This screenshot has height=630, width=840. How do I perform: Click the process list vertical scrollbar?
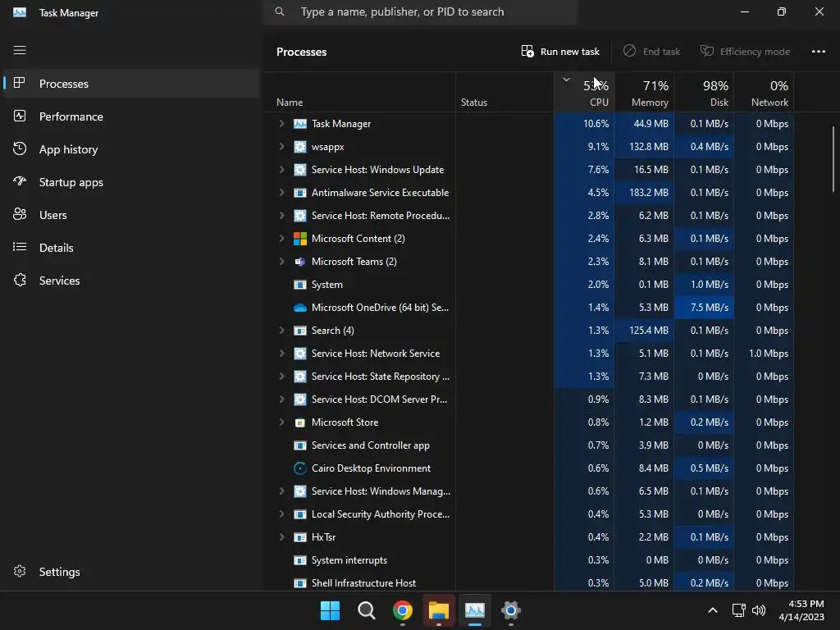pyautogui.click(x=833, y=158)
